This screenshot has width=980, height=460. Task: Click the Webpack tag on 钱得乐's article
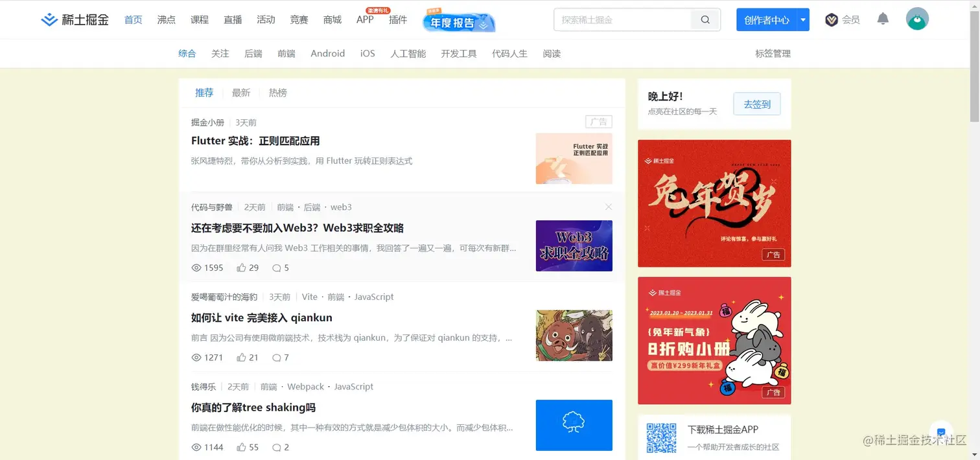click(306, 387)
